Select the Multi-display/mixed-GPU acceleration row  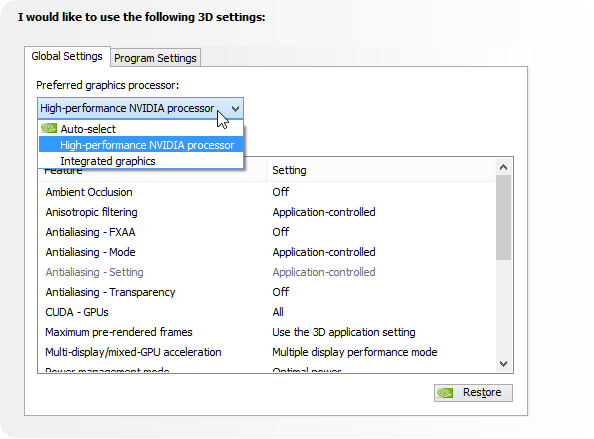coord(266,352)
